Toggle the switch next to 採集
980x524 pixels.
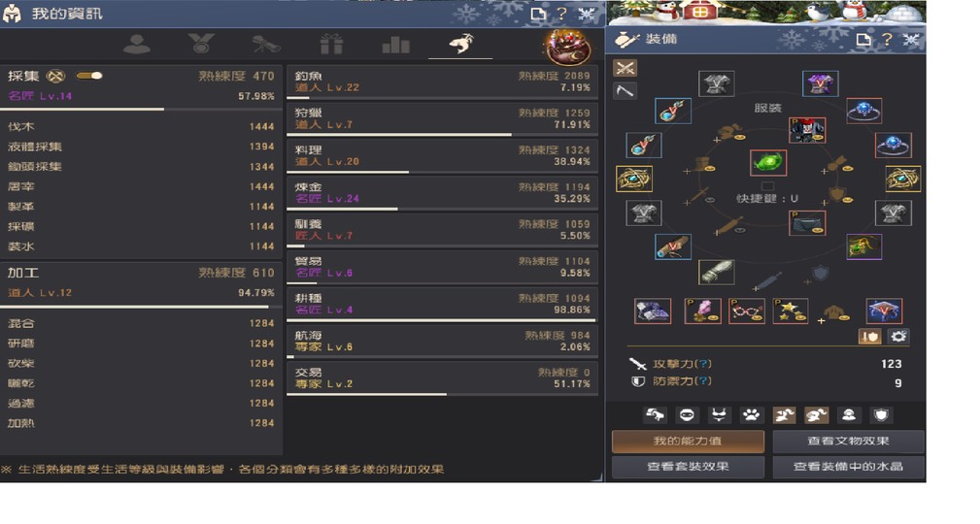pos(89,77)
